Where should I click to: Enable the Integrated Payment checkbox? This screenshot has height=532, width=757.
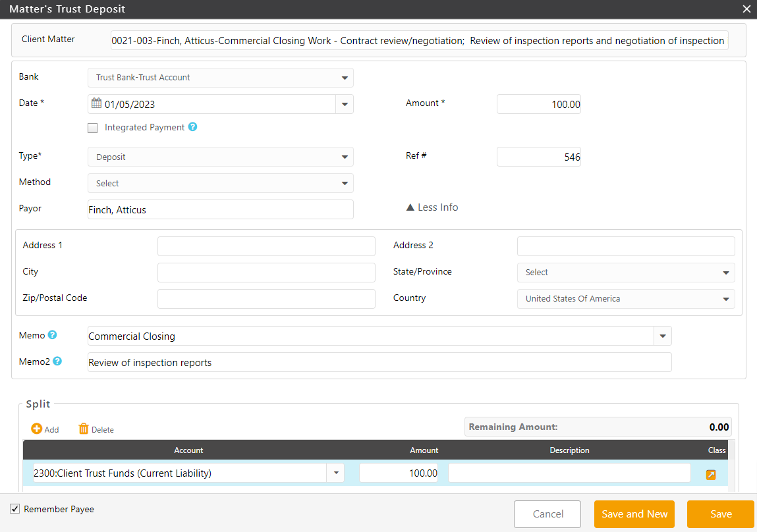click(x=93, y=128)
